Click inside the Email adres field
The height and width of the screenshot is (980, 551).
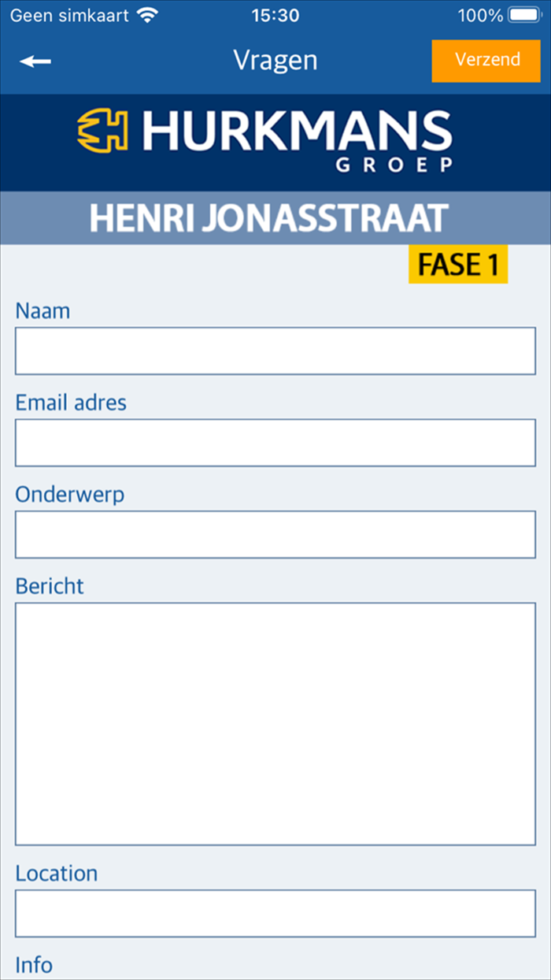pos(275,442)
